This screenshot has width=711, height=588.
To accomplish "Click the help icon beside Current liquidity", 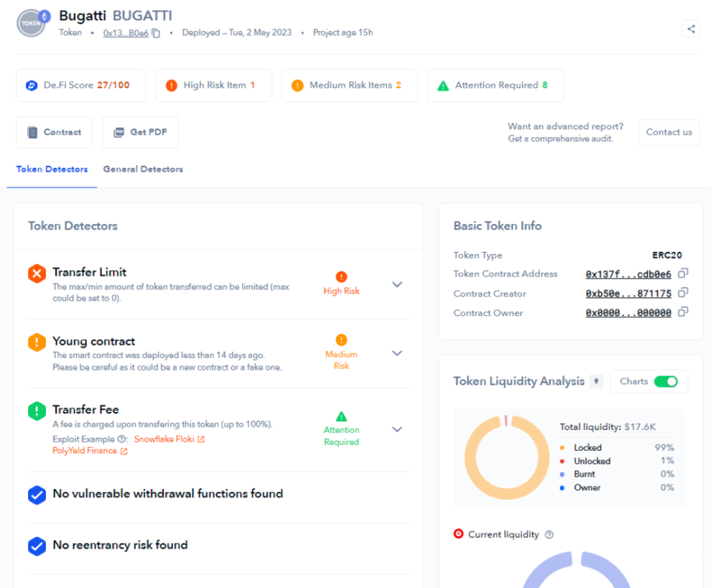I will 549,534.
